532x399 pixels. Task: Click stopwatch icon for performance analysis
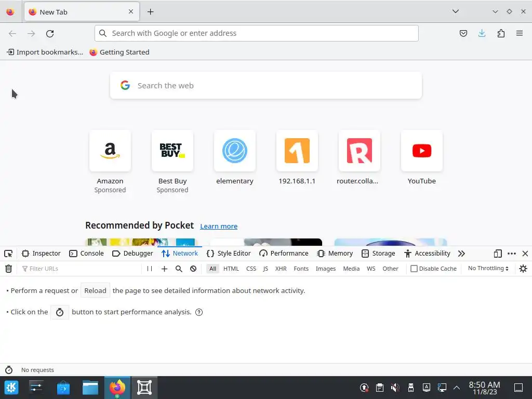pyautogui.click(x=60, y=312)
